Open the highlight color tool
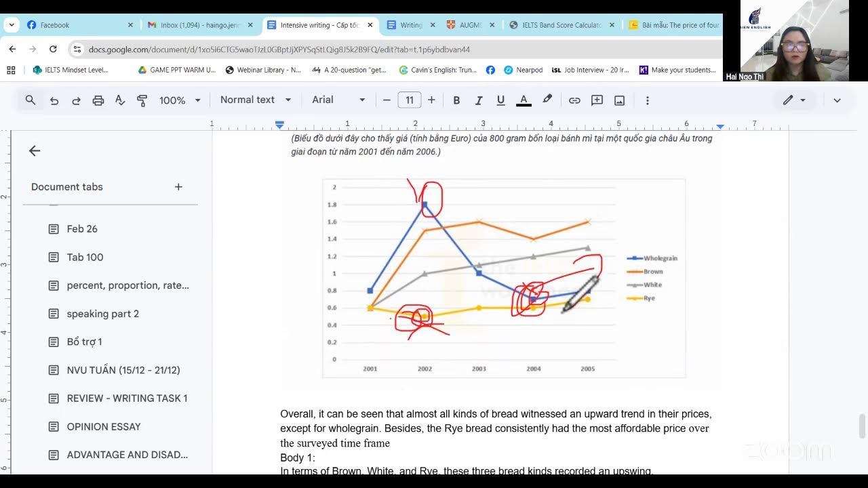 pyautogui.click(x=547, y=100)
